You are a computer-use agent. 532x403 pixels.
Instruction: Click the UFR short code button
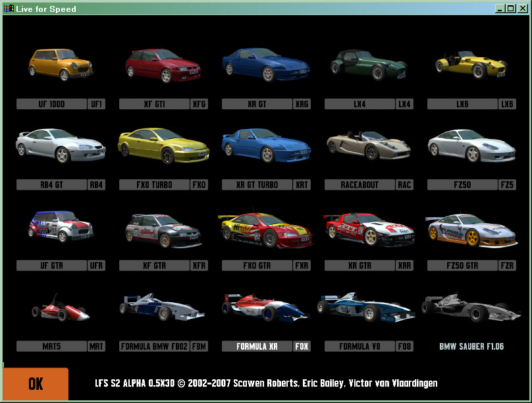97,265
